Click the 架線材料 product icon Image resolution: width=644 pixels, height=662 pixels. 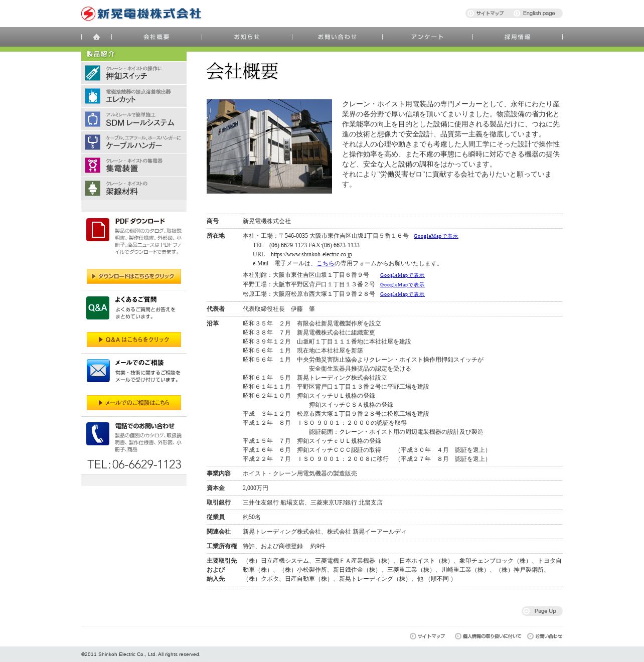(x=93, y=188)
